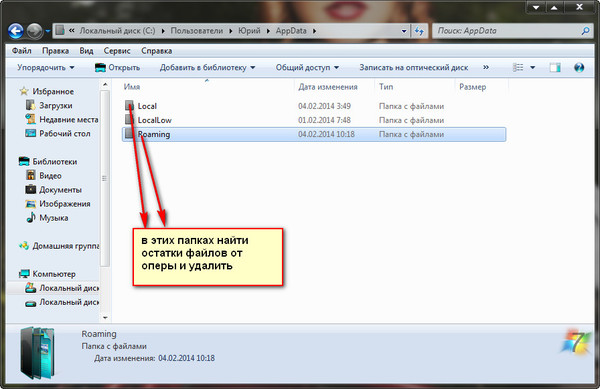Open Рабочий стол in favorites
The height and width of the screenshot is (389, 600).
click(x=65, y=134)
